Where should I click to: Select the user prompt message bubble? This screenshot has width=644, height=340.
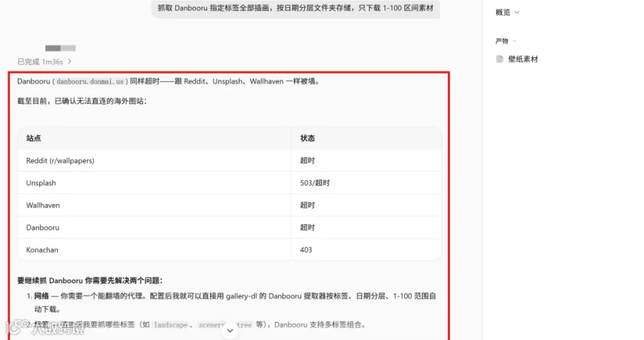[296, 8]
